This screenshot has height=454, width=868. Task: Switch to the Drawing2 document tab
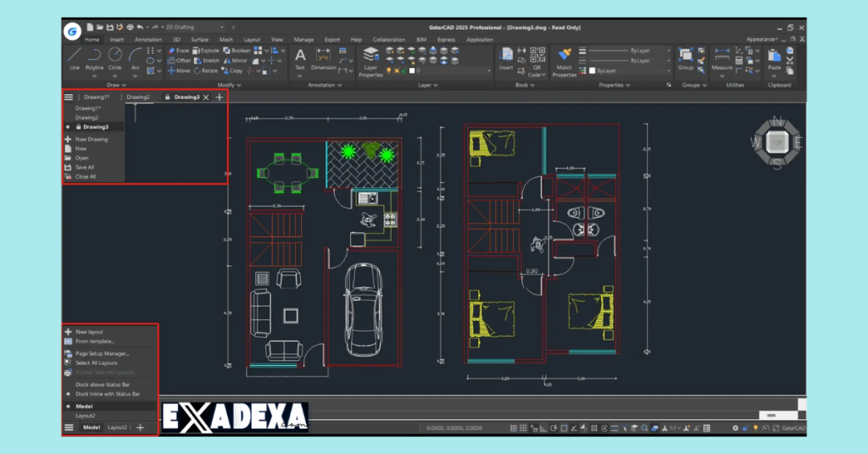pos(138,97)
